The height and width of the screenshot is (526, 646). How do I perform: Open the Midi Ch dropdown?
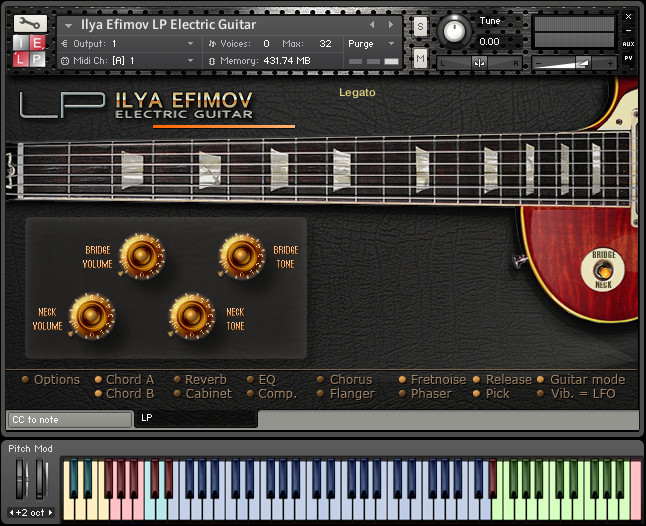(191, 61)
